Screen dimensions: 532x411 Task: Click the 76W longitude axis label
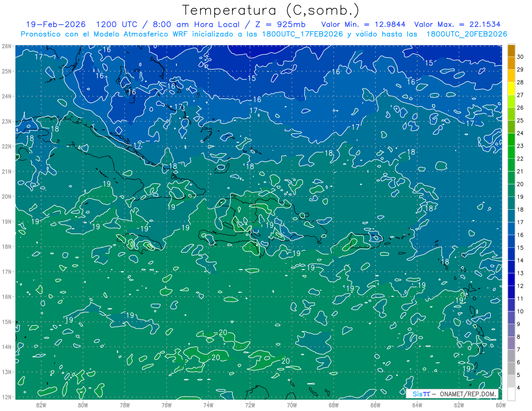166,405
